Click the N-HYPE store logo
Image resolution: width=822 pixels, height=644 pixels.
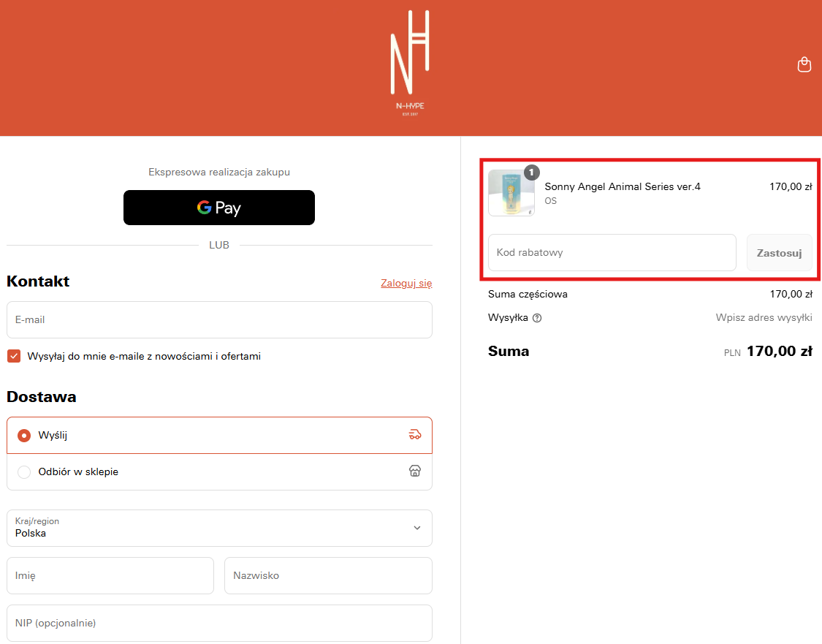[x=410, y=63]
